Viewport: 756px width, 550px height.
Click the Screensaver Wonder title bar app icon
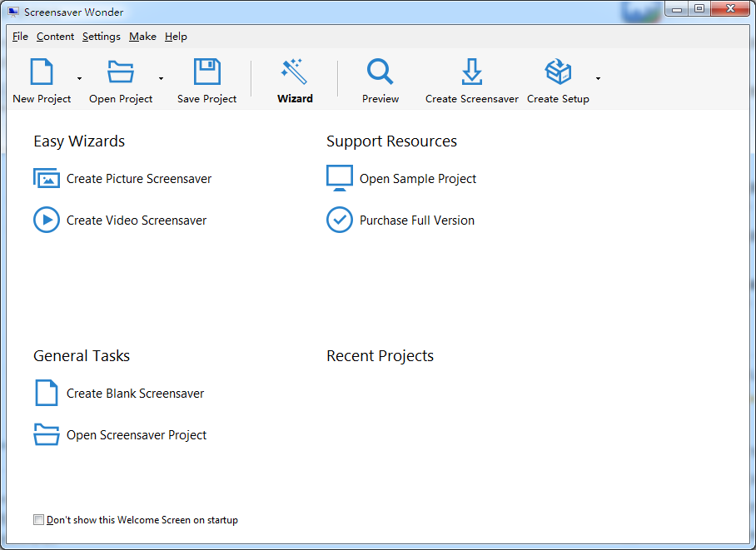click(13, 12)
